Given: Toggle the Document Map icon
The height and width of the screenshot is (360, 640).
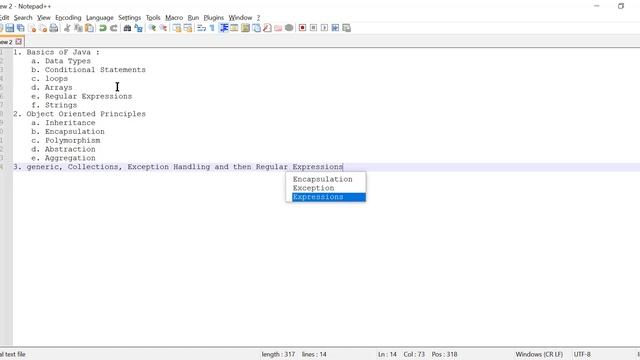Looking at the screenshot, I should click(245, 28).
